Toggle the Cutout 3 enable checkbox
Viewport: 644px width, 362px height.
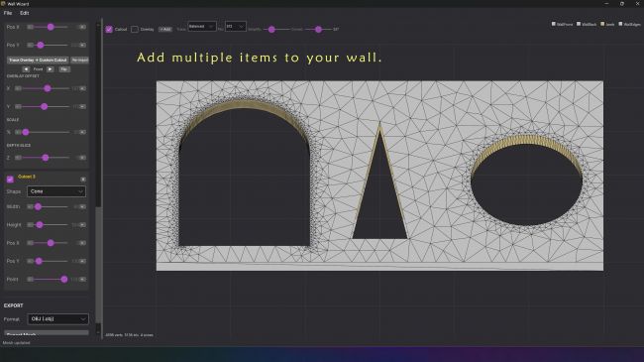pos(10,179)
